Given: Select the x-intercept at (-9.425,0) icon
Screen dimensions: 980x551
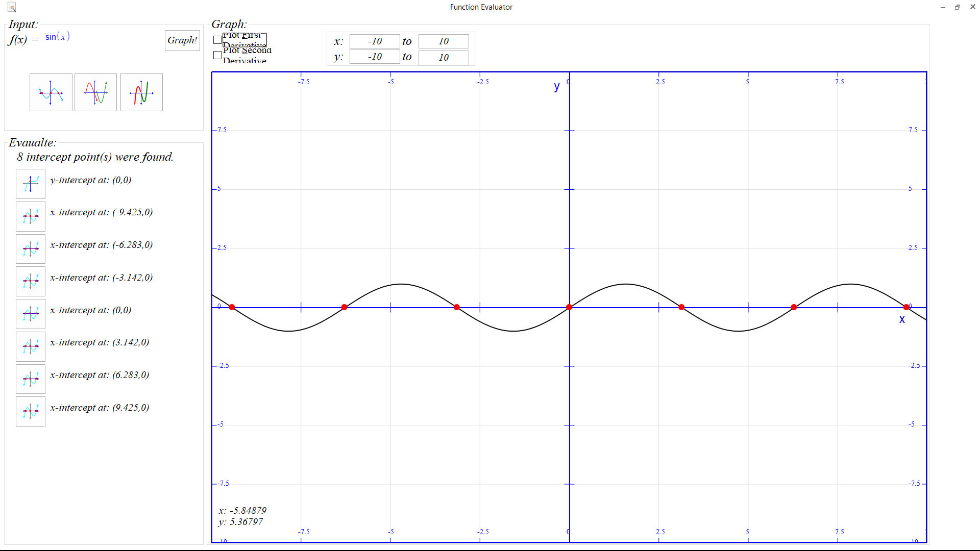Looking at the screenshot, I should [31, 216].
